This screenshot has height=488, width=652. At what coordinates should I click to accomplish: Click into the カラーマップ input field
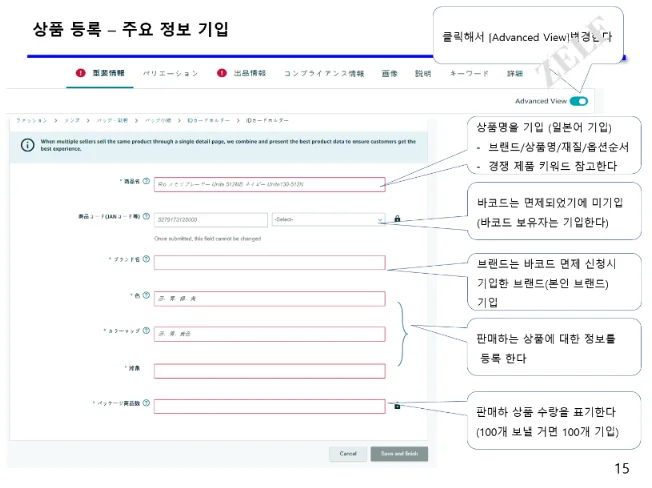pos(269,334)
